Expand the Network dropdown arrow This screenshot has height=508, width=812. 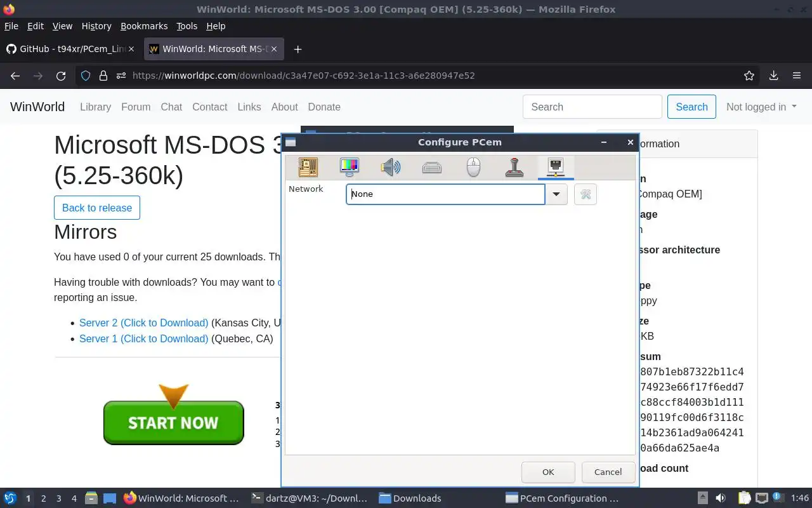point(556,194)
